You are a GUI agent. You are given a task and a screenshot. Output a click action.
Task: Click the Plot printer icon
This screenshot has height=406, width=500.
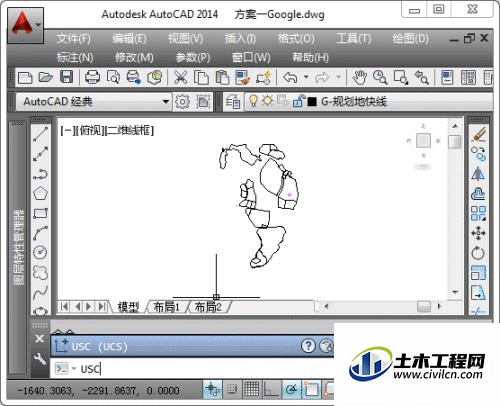[92, 78]
